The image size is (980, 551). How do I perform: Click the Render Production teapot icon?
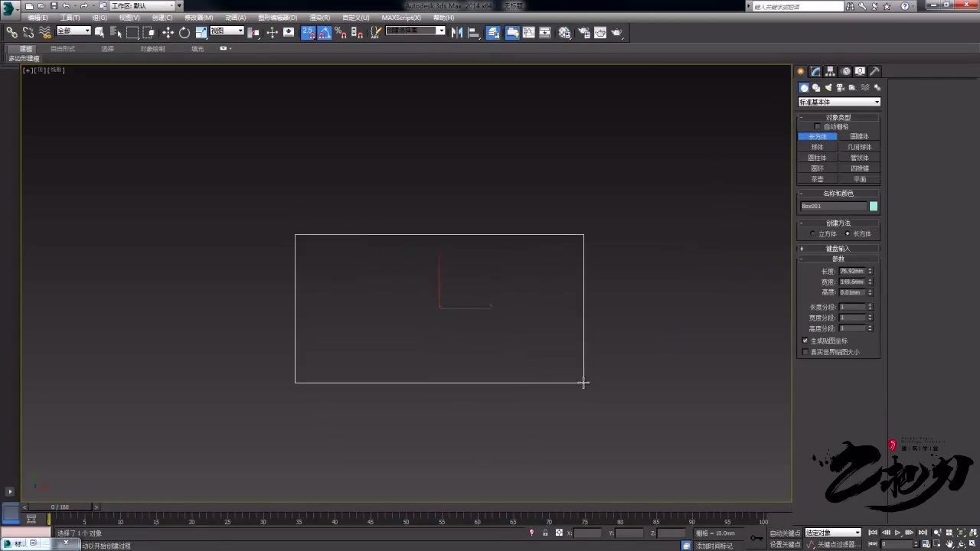click(617, 32)
